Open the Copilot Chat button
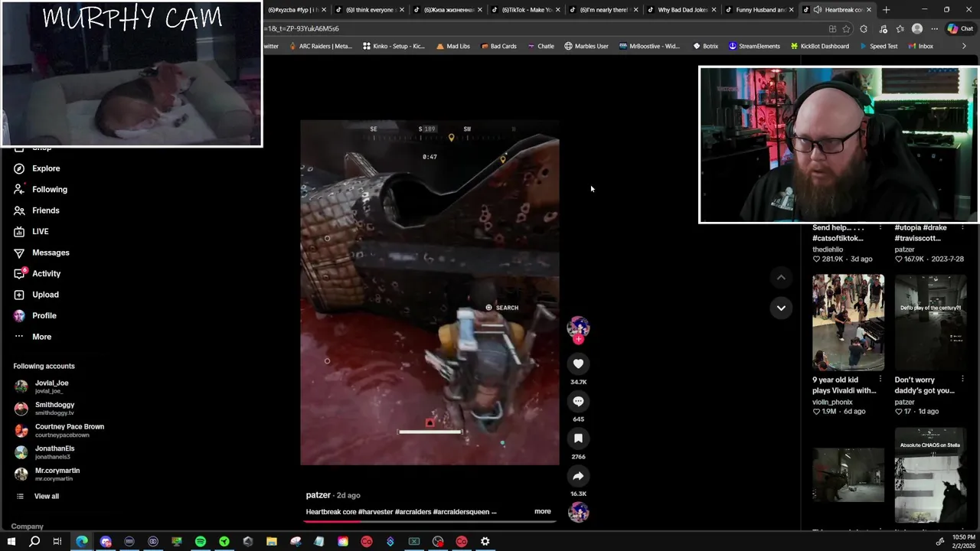Screen dimensions: 980x551 960,29
